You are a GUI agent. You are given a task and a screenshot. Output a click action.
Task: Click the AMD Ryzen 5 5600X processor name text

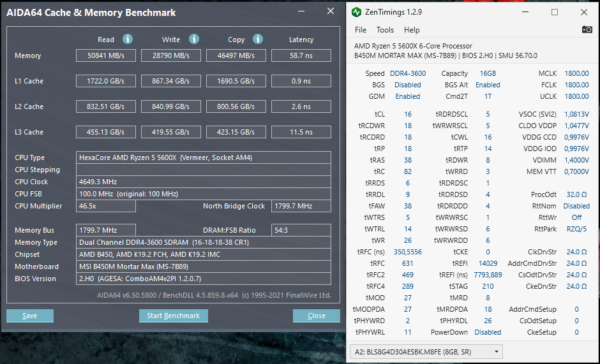coord(413,46)
